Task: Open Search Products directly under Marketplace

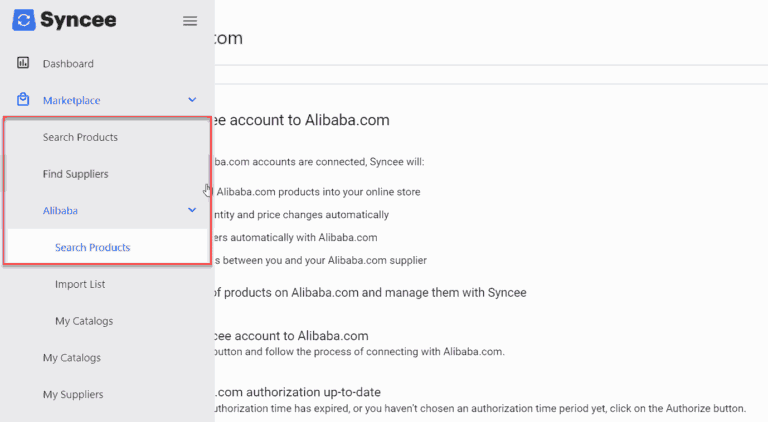Action: click(x=80, y=137)
